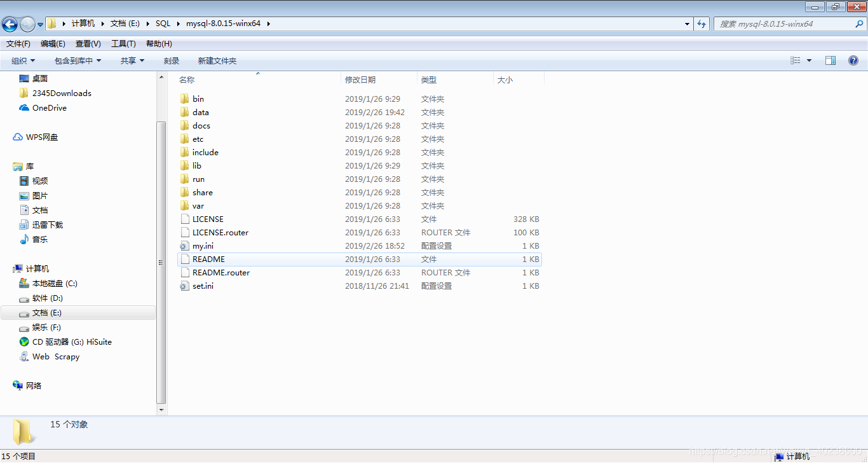868x463 pixels.
Task: Select 迅雷下载 in navigation pane
Action: pyautogui.click(x=48, y=225)
